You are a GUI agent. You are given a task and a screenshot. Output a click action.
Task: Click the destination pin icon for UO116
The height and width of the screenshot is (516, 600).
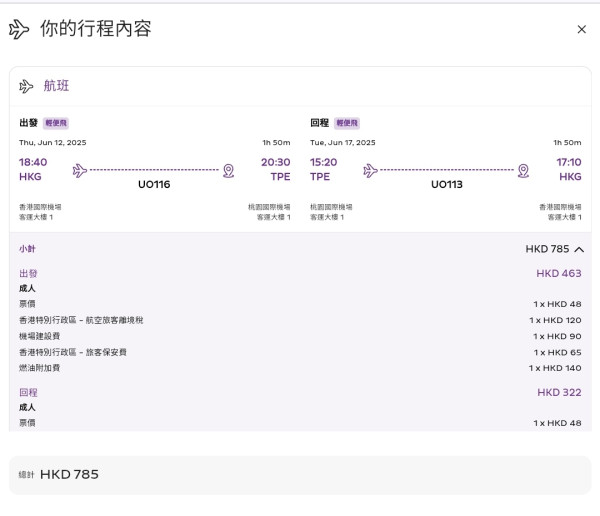pos(228,171)
